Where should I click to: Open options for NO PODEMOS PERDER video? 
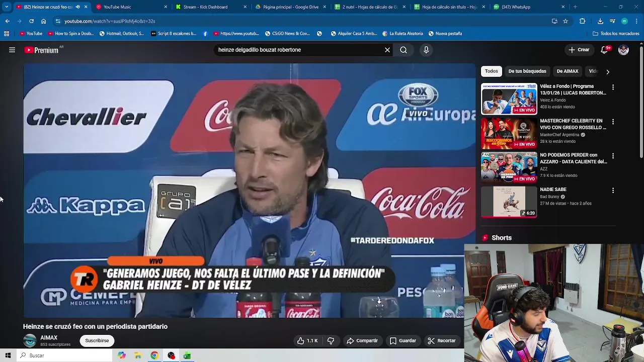coord(613,156)
